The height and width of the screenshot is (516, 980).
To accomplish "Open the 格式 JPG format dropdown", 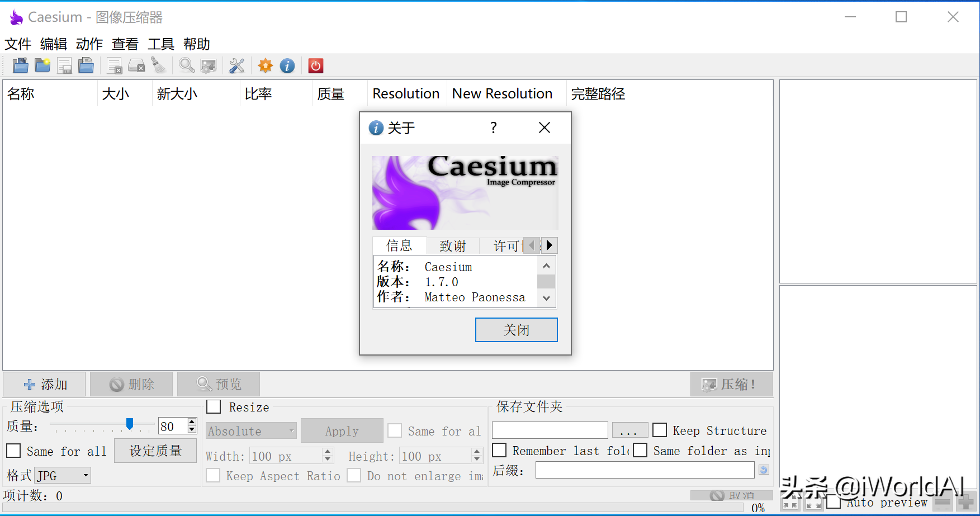I will (63, 475).
